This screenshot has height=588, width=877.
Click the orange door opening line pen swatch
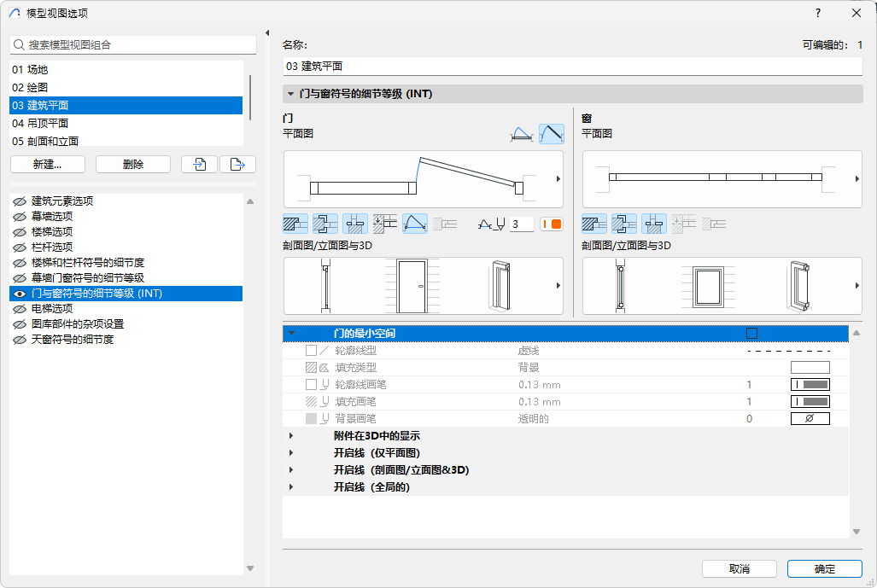[x=552, y=224]
